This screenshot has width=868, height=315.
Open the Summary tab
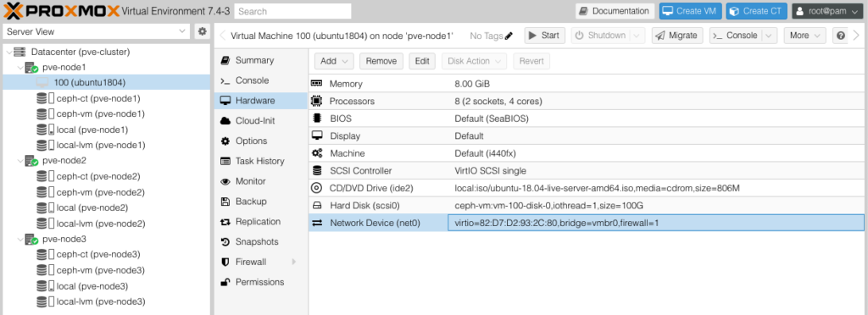(261, 60)
